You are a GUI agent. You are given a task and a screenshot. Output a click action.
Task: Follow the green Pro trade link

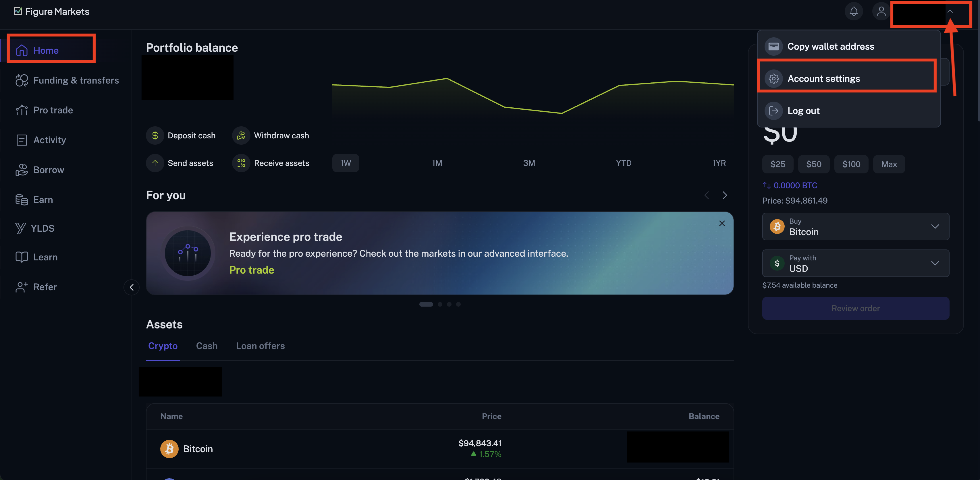252,270
